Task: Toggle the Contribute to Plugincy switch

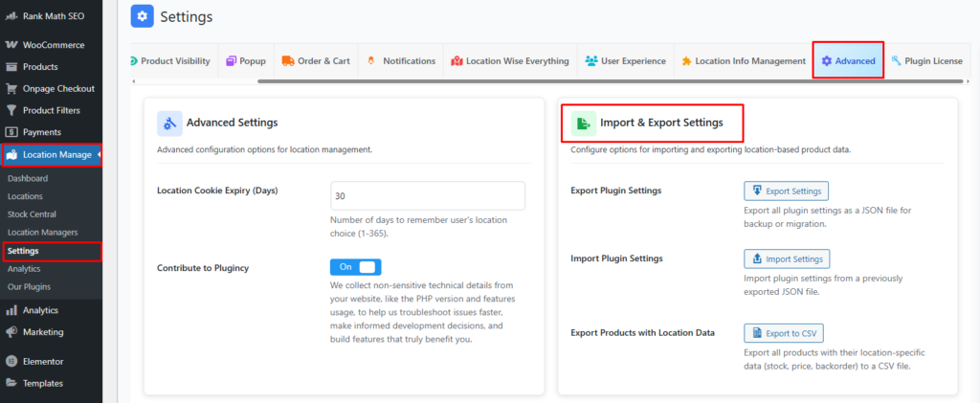Action: click(355, 267)
